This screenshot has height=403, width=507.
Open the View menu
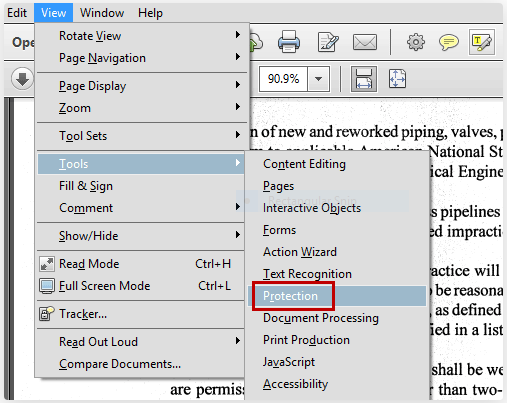[53, 13]
